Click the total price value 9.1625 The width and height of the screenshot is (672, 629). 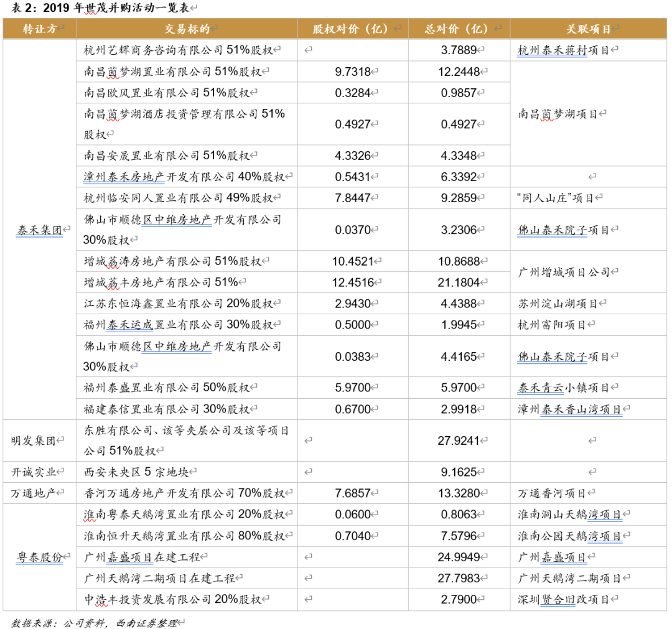coord(459,472)
